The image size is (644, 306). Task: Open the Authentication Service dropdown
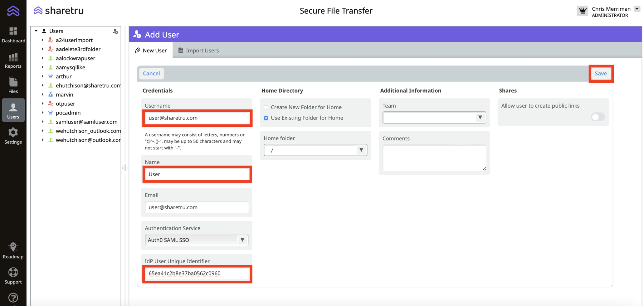click(x=197, y=240)
